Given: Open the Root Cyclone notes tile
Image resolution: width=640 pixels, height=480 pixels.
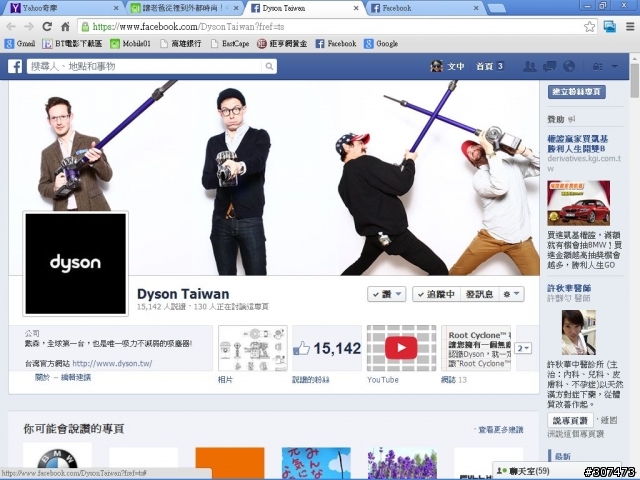Looking at the screenshot, I should (x=476, y=348).
